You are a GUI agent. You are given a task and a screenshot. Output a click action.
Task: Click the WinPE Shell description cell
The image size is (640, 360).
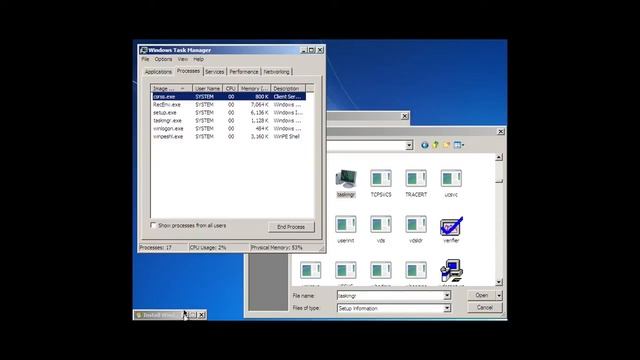(287, 137)
